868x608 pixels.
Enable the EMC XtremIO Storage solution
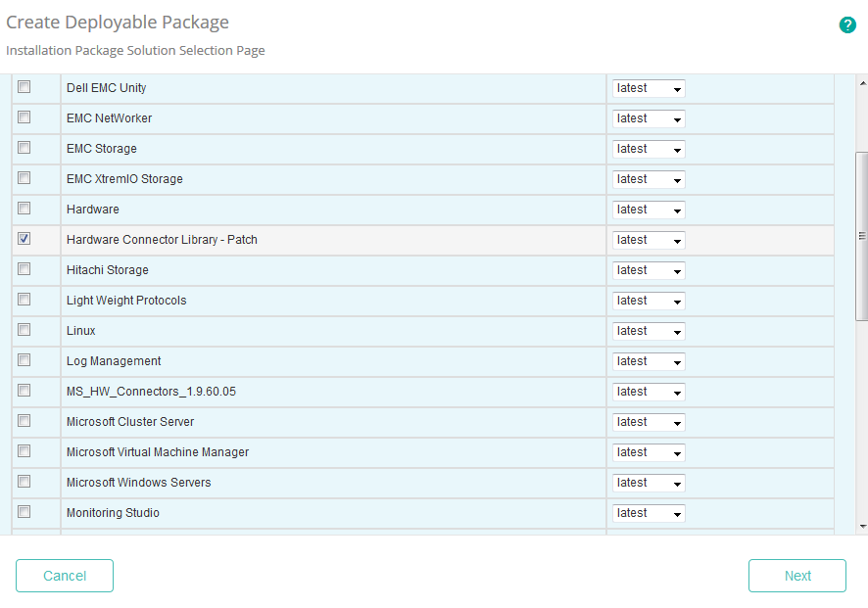pyautogui.click(x=24, y=177)
